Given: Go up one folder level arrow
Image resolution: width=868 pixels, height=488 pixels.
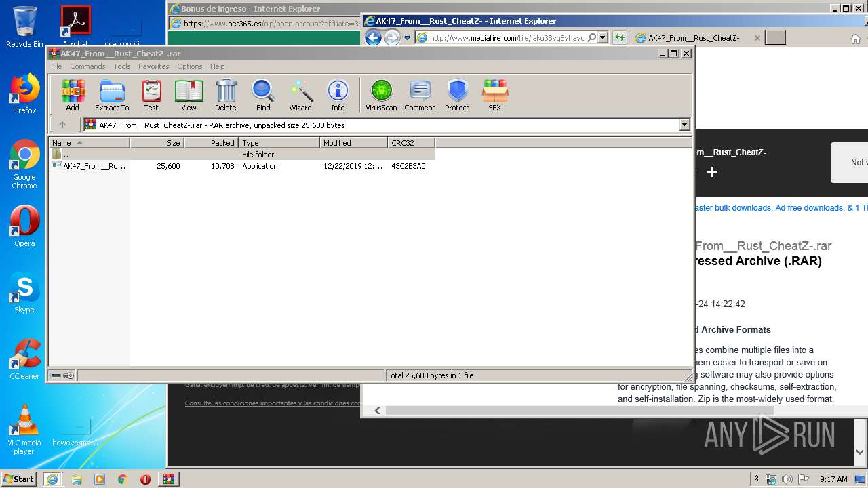Looking at the screenshot, I should tap(62, 125).
